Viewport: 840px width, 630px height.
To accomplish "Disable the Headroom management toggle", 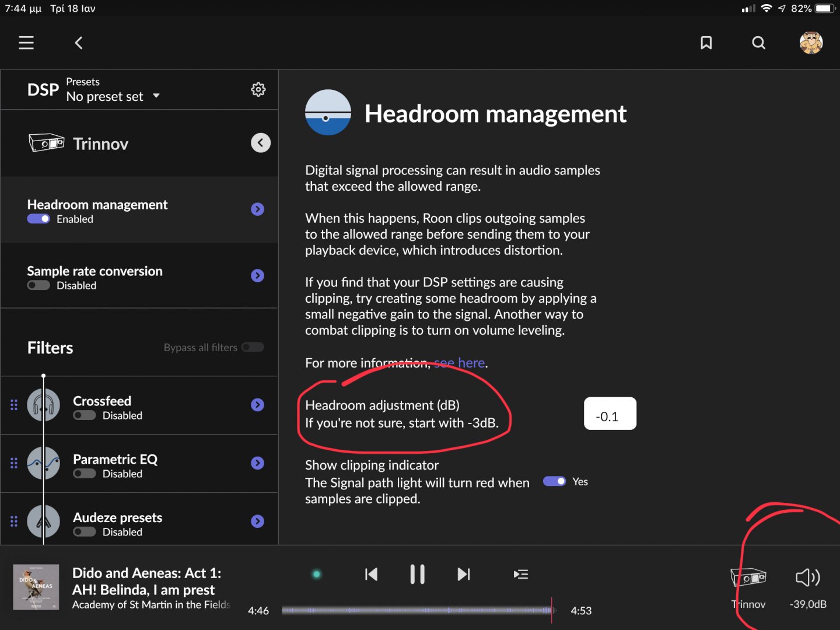I will [x=38, y=219].
